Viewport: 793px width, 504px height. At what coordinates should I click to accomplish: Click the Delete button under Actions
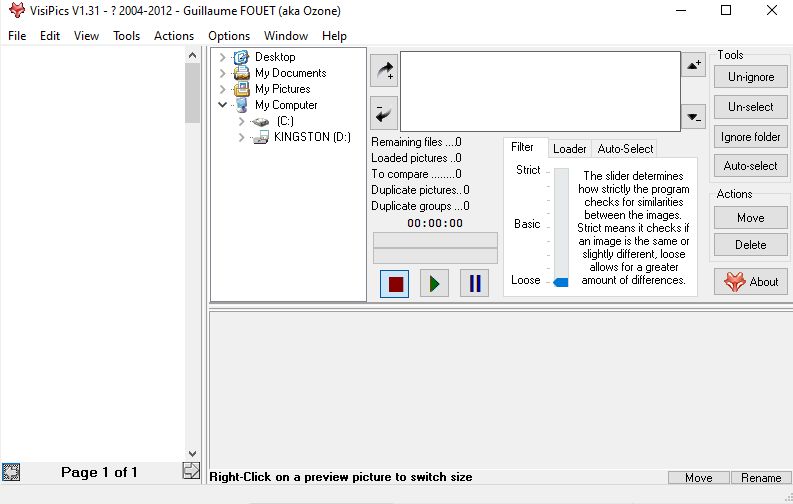pos(751,245)
